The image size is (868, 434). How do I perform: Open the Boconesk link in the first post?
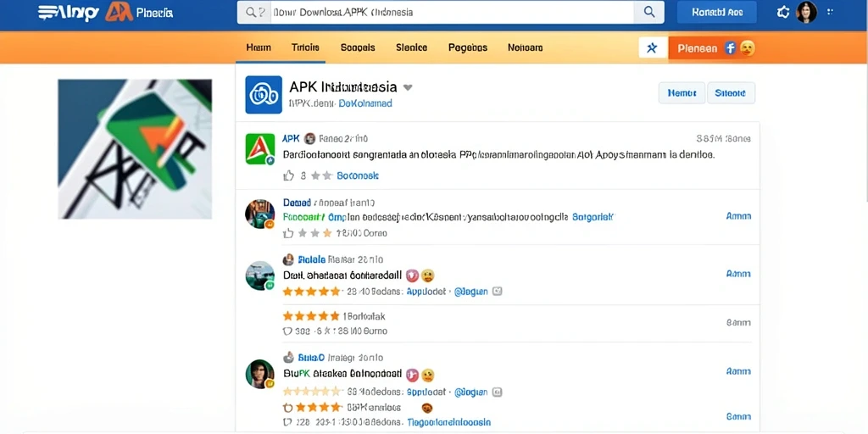(x=358, y=175)
